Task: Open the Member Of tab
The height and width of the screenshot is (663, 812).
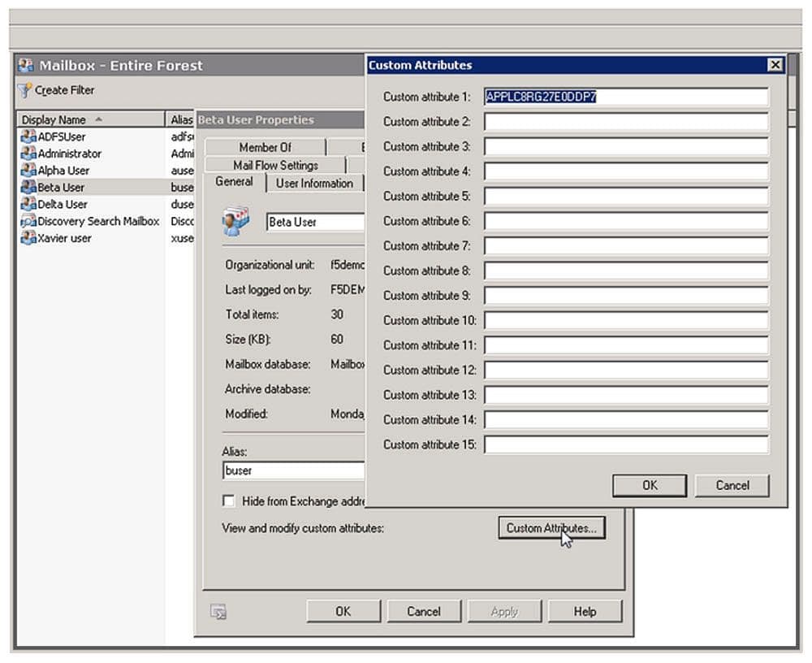Action: 265,147
